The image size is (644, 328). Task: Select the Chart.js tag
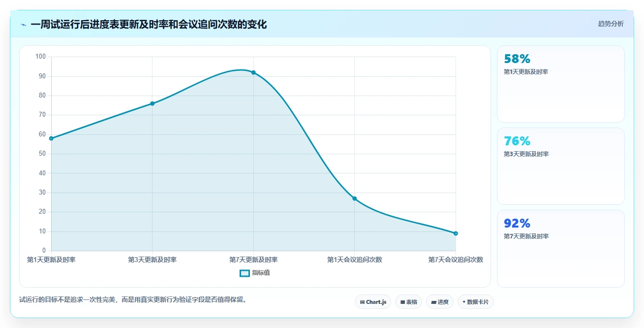click(x=373, y=302)
